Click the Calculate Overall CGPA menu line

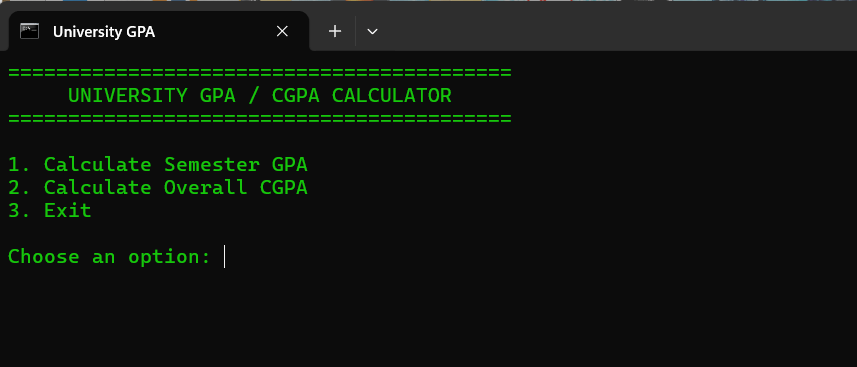pos(158,188)
